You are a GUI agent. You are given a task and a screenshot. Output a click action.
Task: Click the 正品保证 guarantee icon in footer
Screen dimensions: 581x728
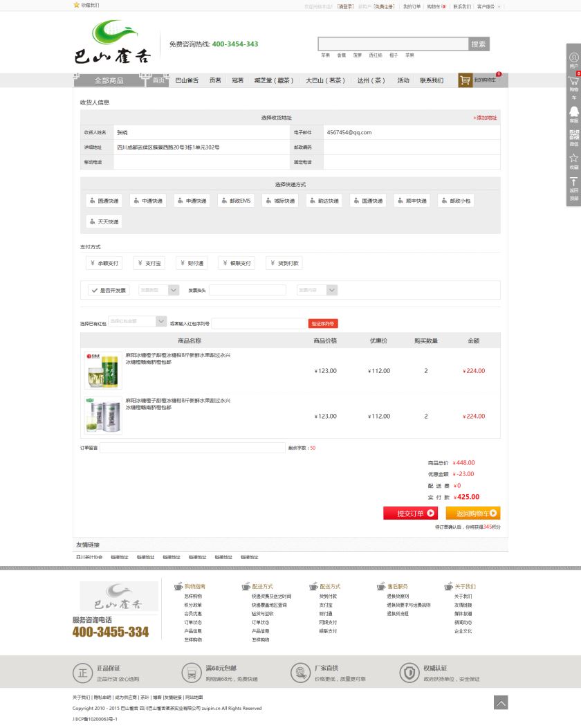pos(82,673)
